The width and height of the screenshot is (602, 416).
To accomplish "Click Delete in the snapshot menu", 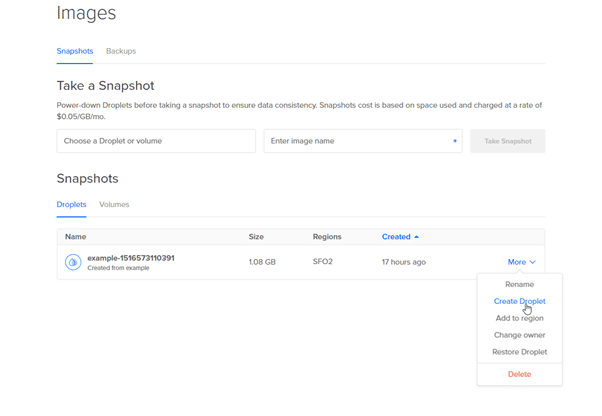I will (519, 374).
